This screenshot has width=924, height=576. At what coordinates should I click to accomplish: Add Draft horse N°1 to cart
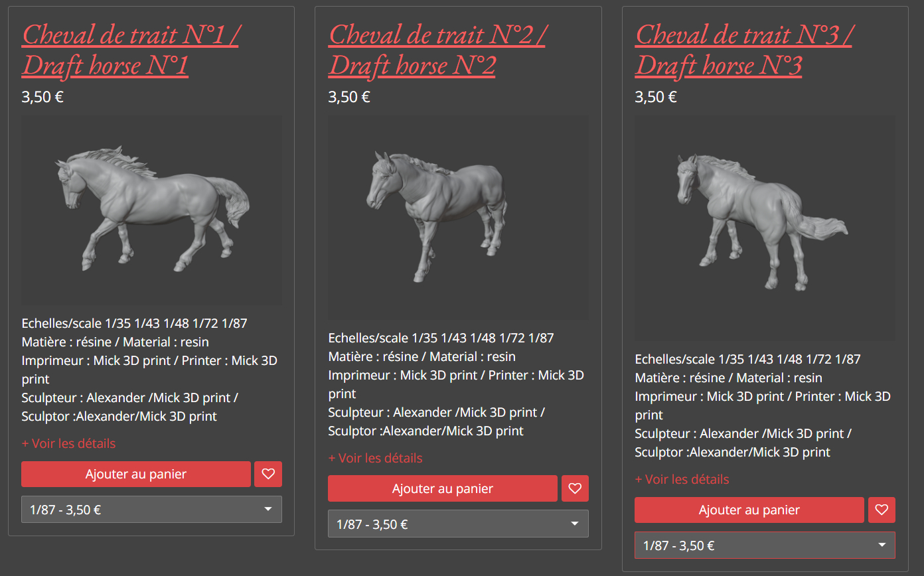point(136,474)
